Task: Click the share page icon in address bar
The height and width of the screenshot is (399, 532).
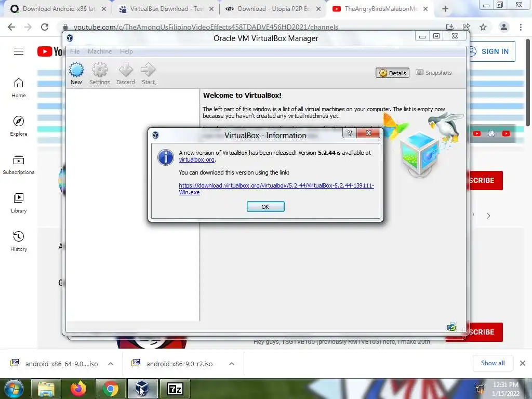Action: (467, 27)
